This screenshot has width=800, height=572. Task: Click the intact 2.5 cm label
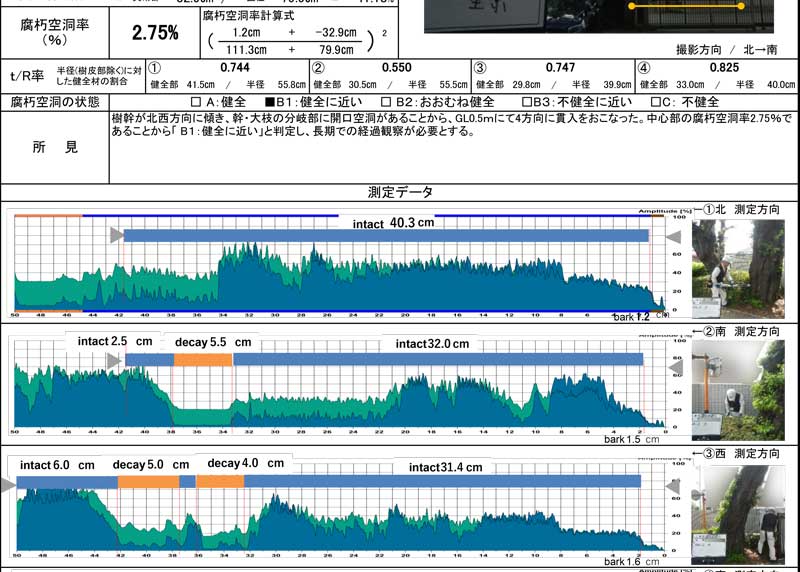point(115,341)
